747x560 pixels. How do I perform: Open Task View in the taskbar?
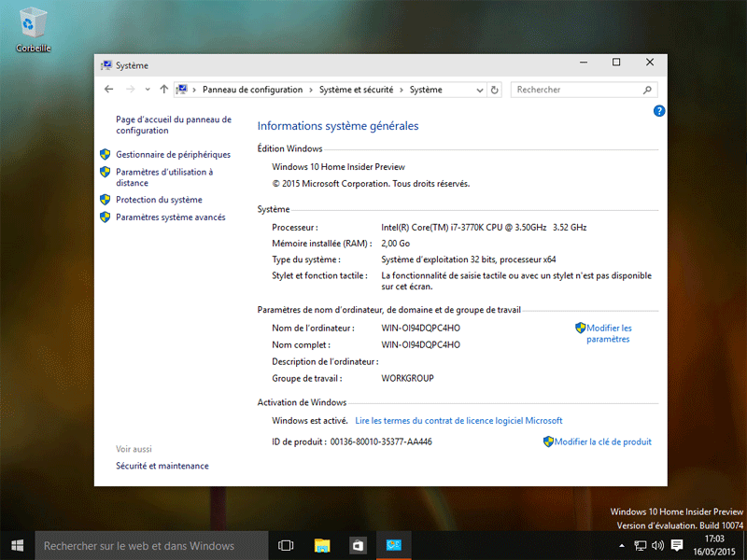[x=287, y=545]
